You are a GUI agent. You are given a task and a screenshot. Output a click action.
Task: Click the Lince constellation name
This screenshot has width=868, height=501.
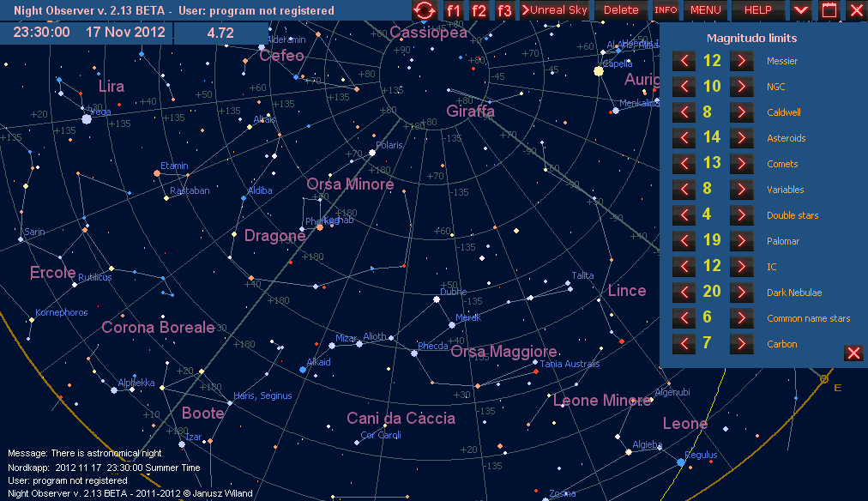(x=627, y=291)
